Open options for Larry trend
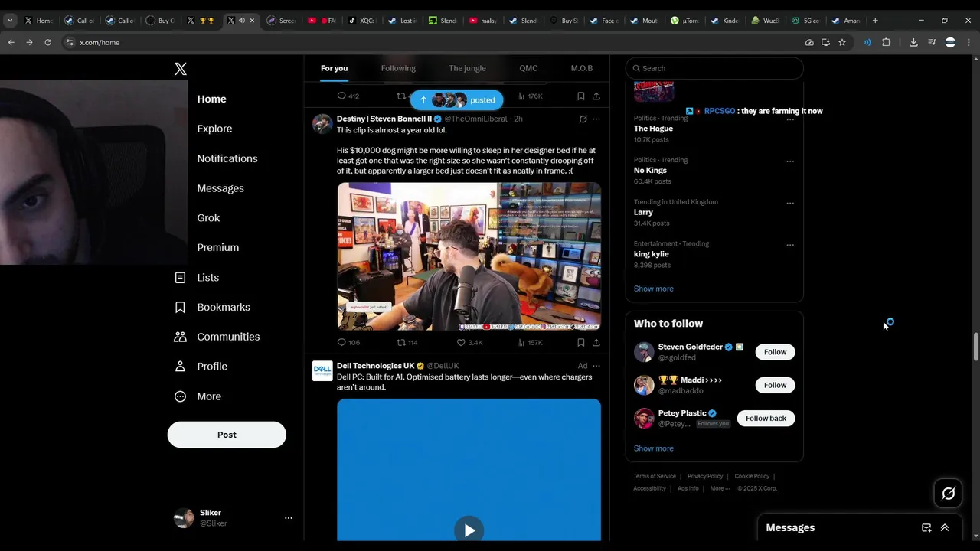The image size is (980, 551). 790,204
